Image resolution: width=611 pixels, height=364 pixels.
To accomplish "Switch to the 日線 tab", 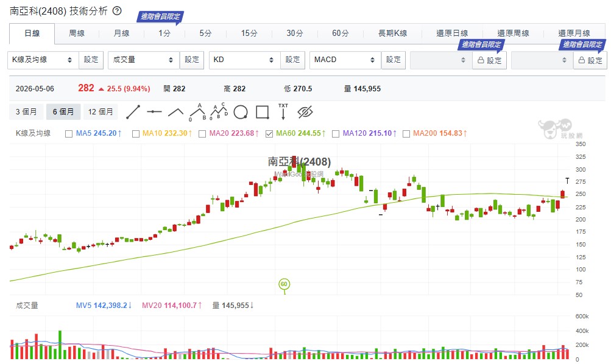I will click(32, 33).
